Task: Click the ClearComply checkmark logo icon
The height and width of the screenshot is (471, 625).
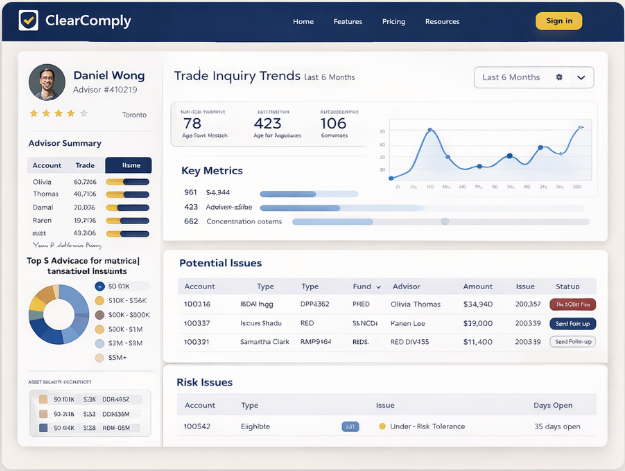Action: 28,20
